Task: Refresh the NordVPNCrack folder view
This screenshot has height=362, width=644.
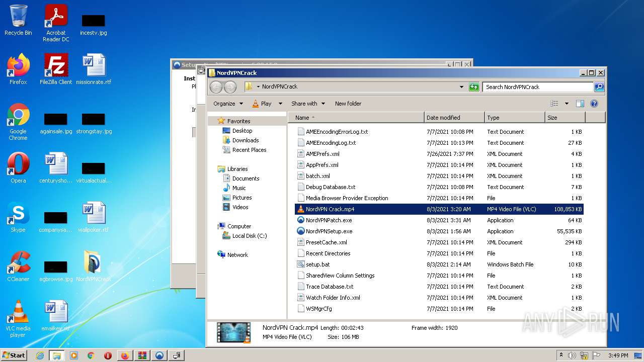Action: tap(474, 87)
